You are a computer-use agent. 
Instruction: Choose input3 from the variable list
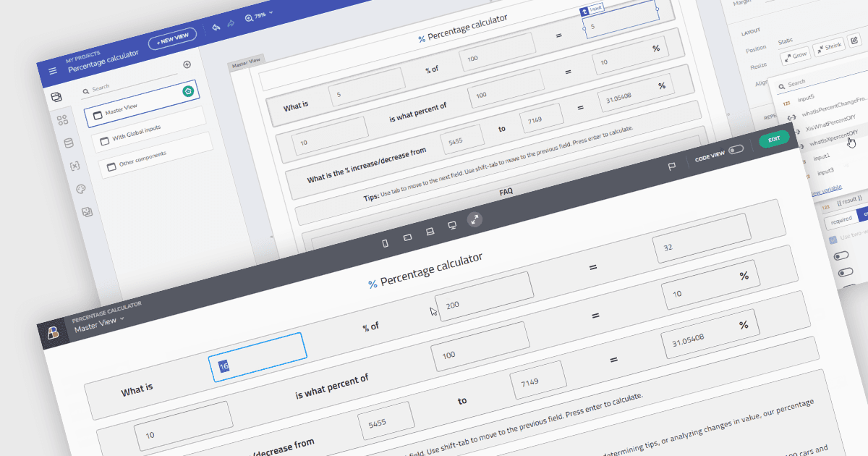tap(825, 171)
